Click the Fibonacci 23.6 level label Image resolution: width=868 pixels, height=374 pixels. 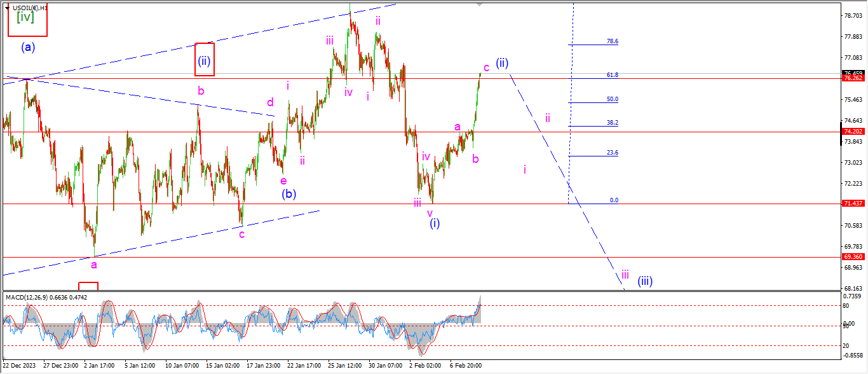pos(612,153)
